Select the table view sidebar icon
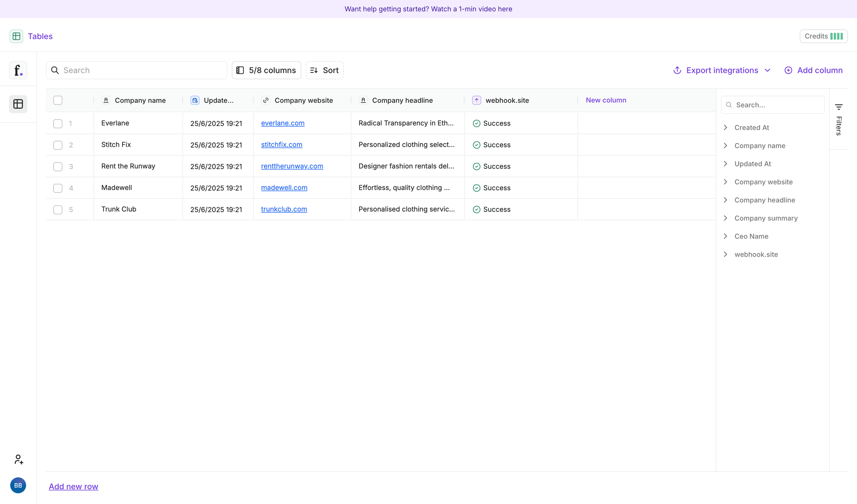The image size is (857, 504). pyautogui.click(x=18, y=104)
